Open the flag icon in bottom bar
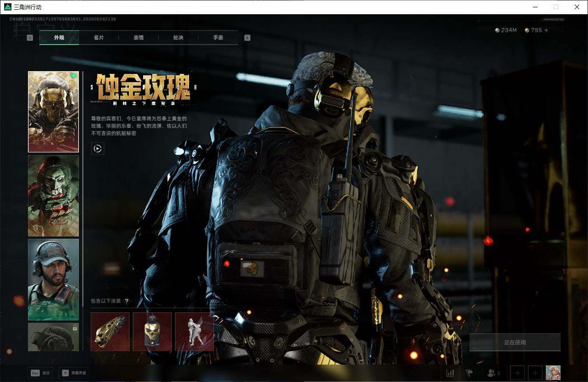 pos(469,373)
